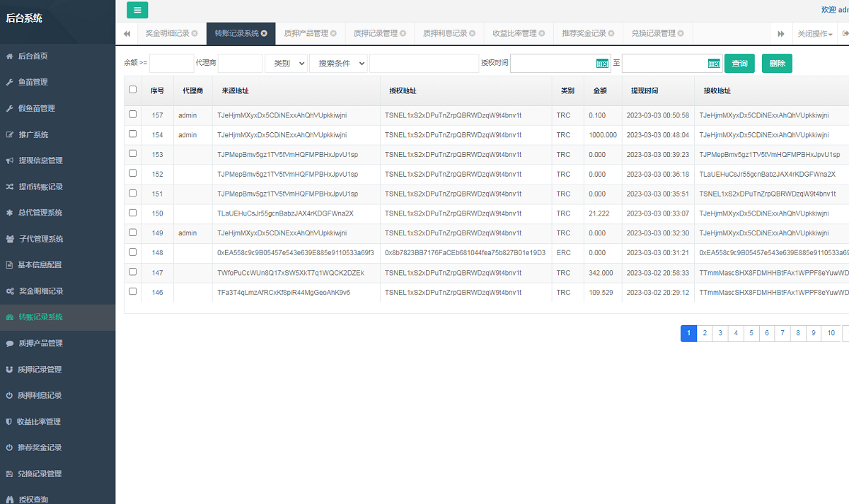Toggle the select-all checkbox in table header

[x=132, y=90]
